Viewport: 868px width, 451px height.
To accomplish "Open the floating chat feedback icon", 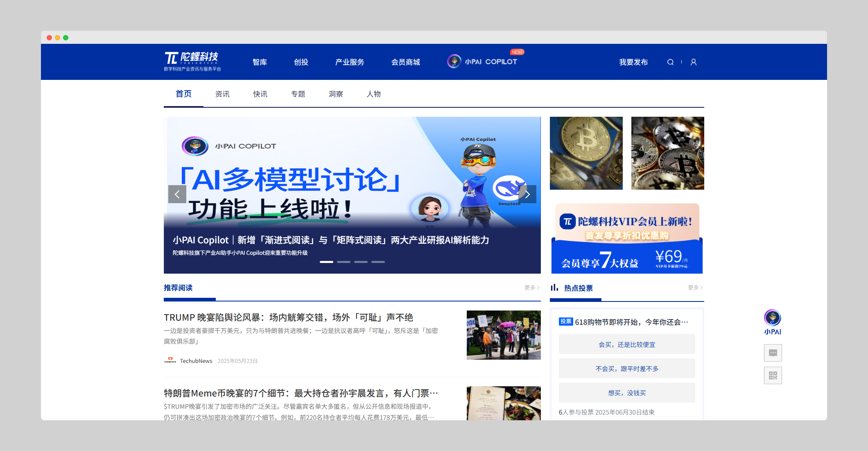I will pos(773,353).
